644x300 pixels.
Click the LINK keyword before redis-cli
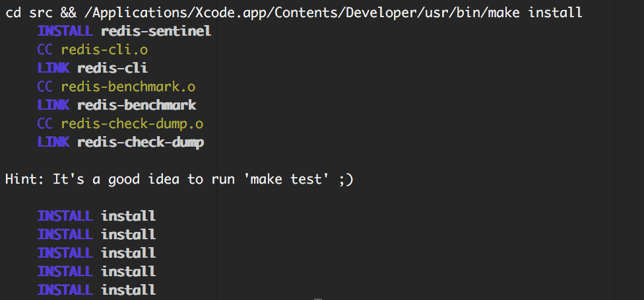53,68
